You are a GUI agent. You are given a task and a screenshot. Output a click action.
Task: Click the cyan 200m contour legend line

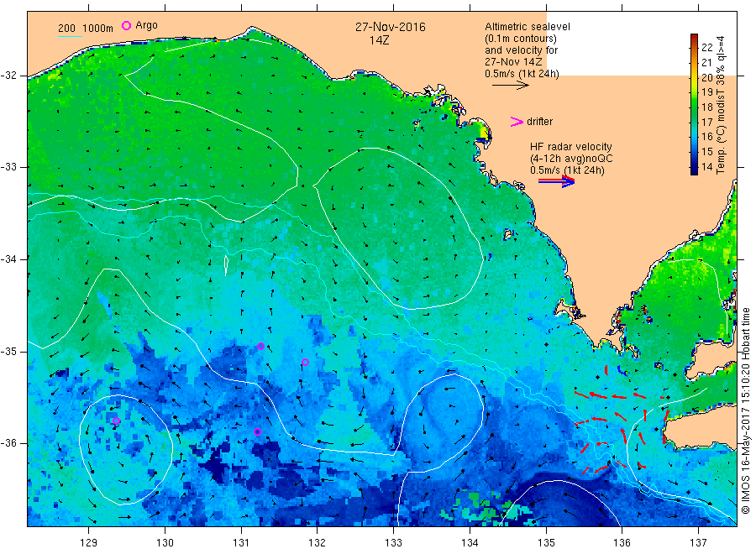coord(70,35)
